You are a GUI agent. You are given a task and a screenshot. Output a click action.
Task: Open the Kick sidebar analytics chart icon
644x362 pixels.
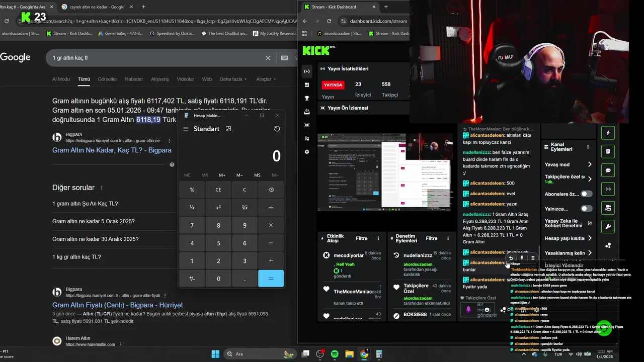tap(307, 85)
